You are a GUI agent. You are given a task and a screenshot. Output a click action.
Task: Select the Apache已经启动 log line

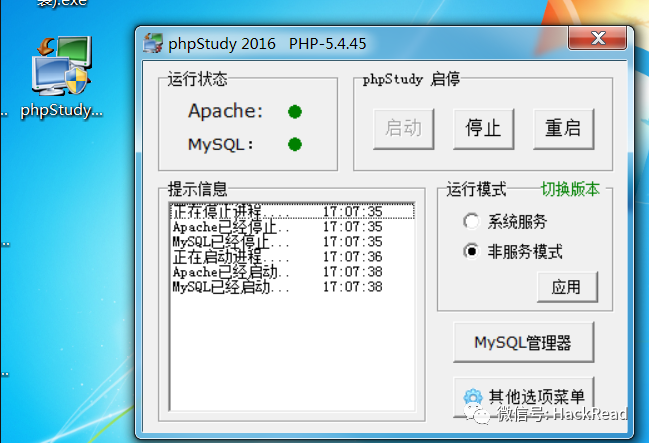tap(292, 272)
